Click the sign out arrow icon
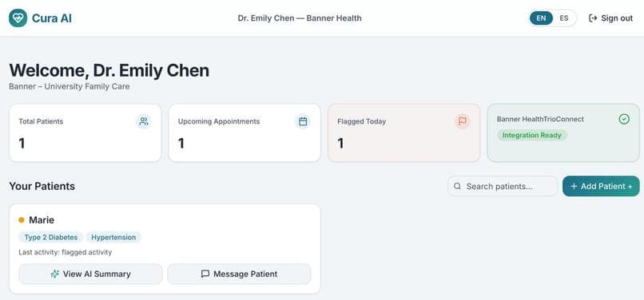This screenshot has height=300, width=644. (x=593, y=18)
